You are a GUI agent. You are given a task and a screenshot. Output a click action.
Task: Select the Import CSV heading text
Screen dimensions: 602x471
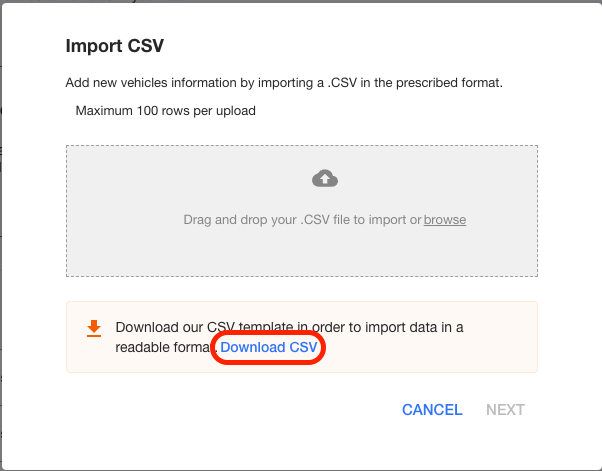[115, 46]
